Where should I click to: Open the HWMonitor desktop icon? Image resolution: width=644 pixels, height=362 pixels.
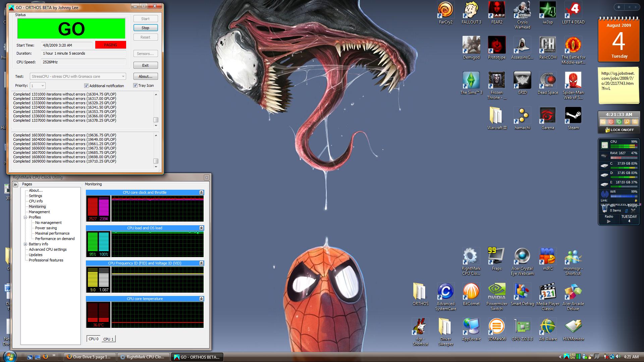click(x=573, y=329)
